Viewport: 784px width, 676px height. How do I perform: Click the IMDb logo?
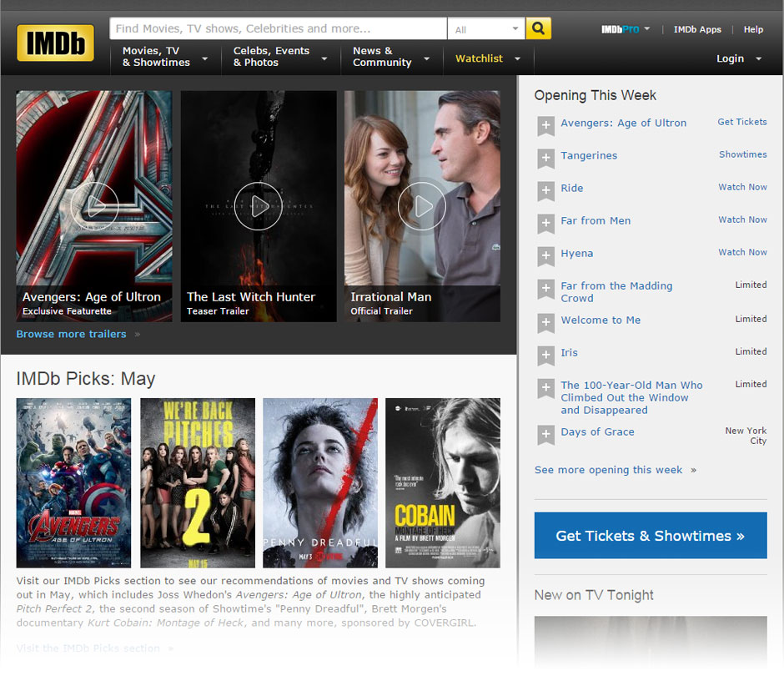pyautogui.click(x=55, y=43)
